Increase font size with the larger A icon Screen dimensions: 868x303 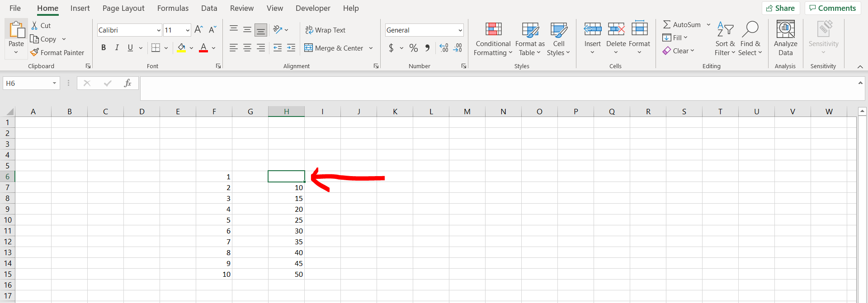[x=198, y=30]
